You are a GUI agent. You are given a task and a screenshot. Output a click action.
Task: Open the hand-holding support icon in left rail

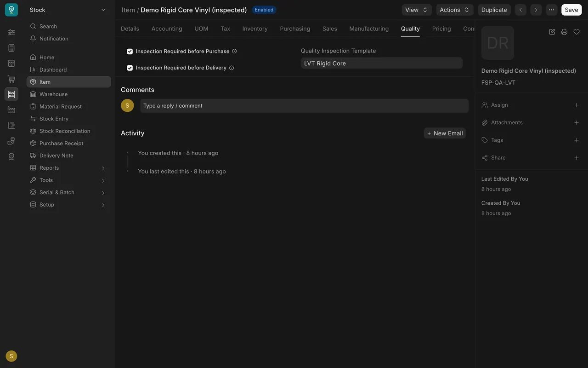(11, 141)
